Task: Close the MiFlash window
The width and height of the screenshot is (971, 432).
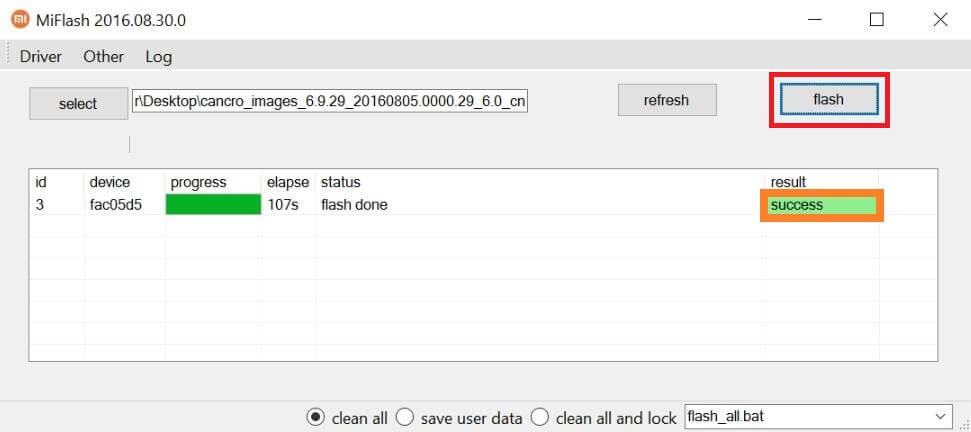Action: point(940,20)
